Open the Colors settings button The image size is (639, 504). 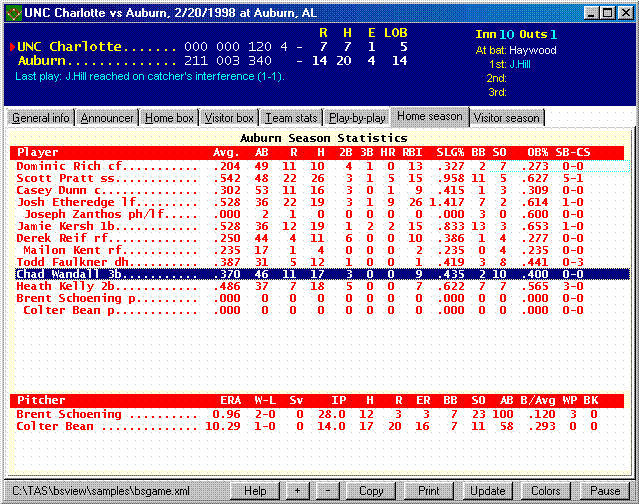pyautogui.click(x=545, y=491)
